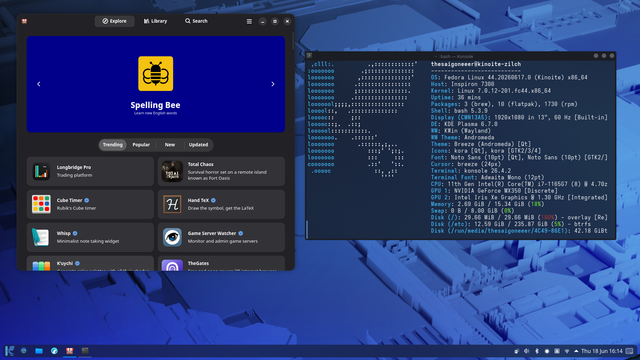Open the System Settings taskbar icon
The height and width of the screenshot is (360, 640).
[24, 351]
